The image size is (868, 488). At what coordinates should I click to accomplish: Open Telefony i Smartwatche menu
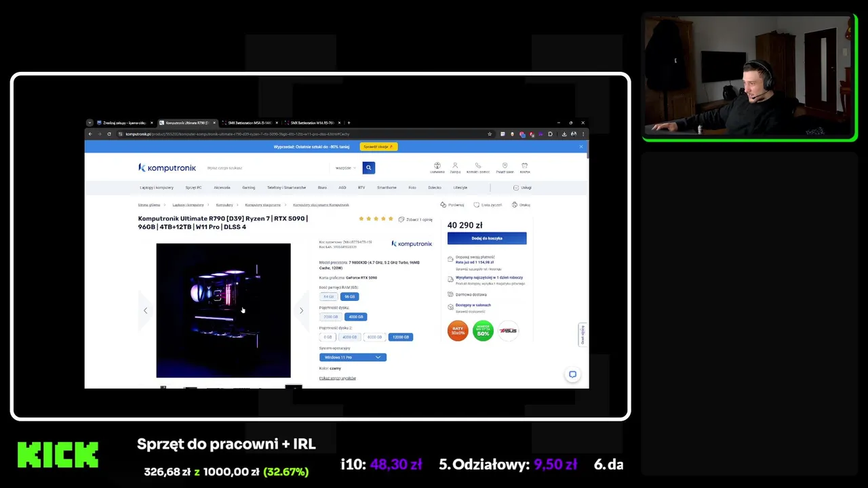pos(286,188)
